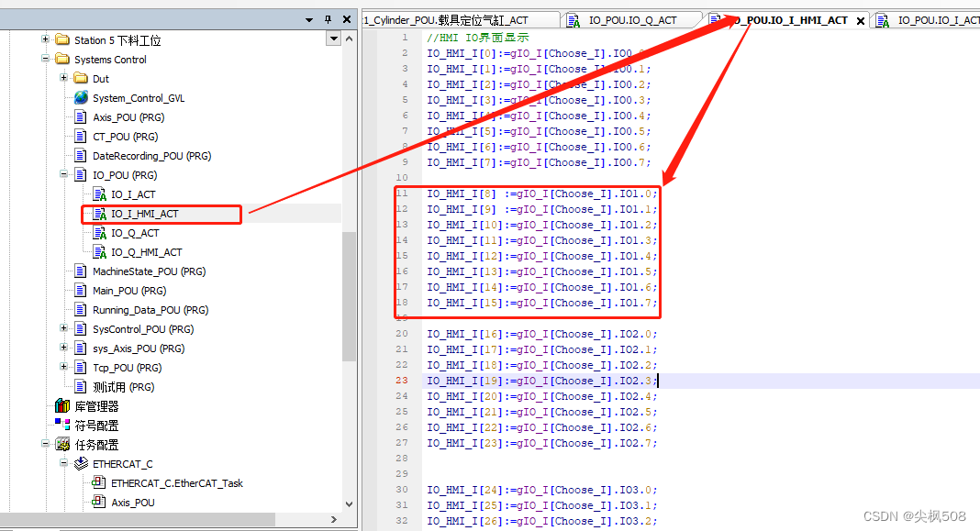Click the 符号配置 symbol configuration icon
This screenshot has width=980, height=531.
61,425
